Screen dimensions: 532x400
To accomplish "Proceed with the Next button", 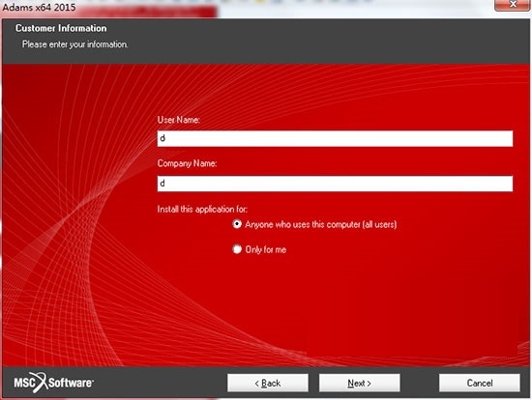I will click(x=359, y=383).
